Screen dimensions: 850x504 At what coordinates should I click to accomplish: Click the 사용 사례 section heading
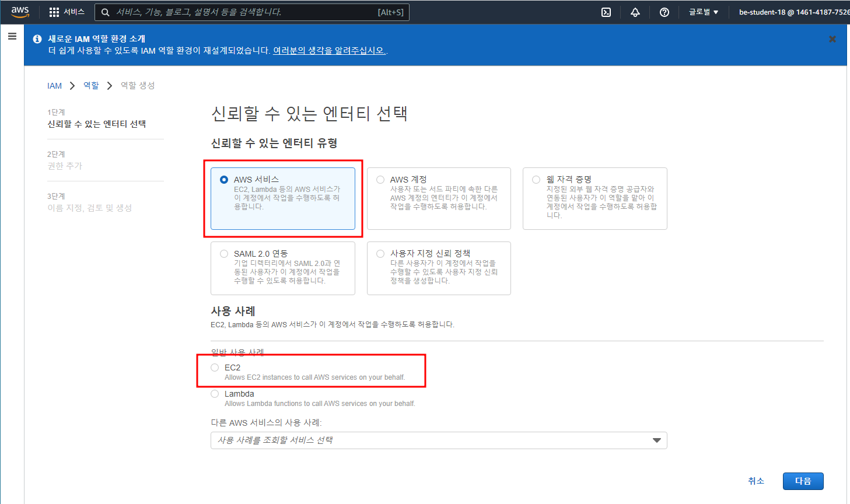tap(233, 311)
